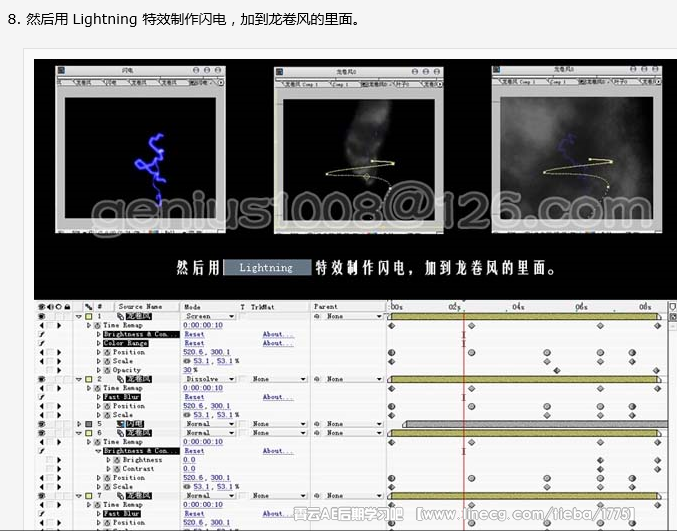
Task: Click the Mode column header
Action: (x=192, y=307)
